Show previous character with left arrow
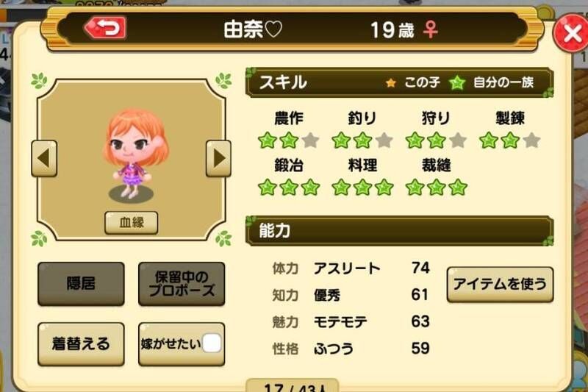The width and height of the screenshot is (588, 392). click(44, 159)
